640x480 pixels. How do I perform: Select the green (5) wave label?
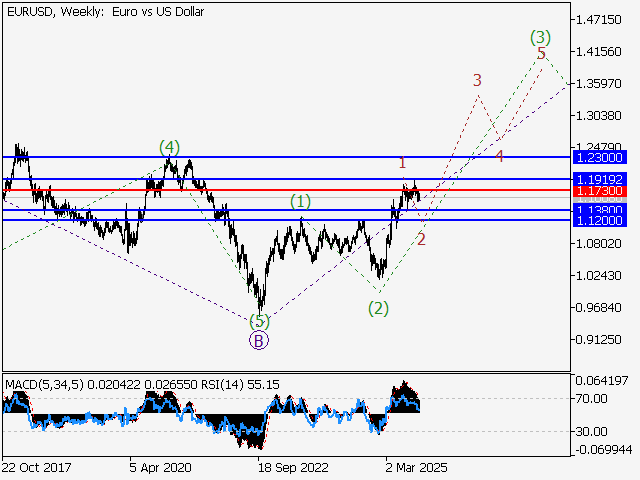tap(259, 321)
